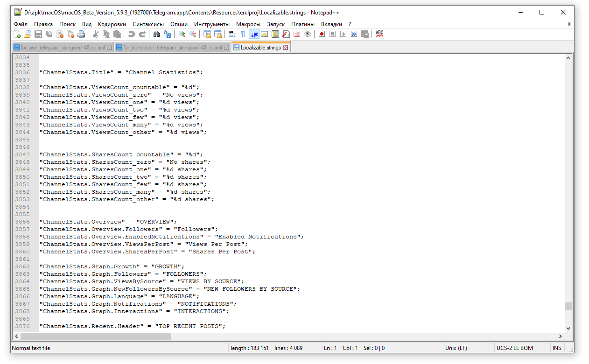Print the document with the printer icon

pyautogui.click(x=81, y=34)
